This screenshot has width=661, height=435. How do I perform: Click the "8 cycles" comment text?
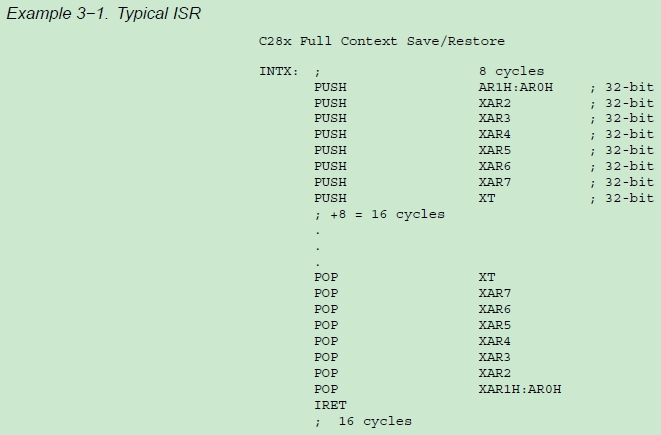click(x=511, y=71)
